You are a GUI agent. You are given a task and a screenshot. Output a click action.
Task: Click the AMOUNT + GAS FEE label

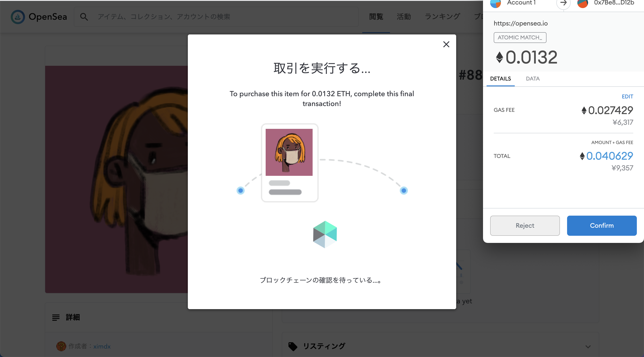[x=612, y=142]
